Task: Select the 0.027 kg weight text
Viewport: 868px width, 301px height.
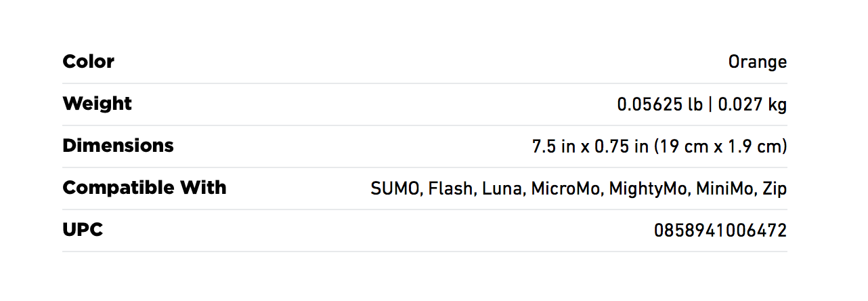Action: coord(752,105)
